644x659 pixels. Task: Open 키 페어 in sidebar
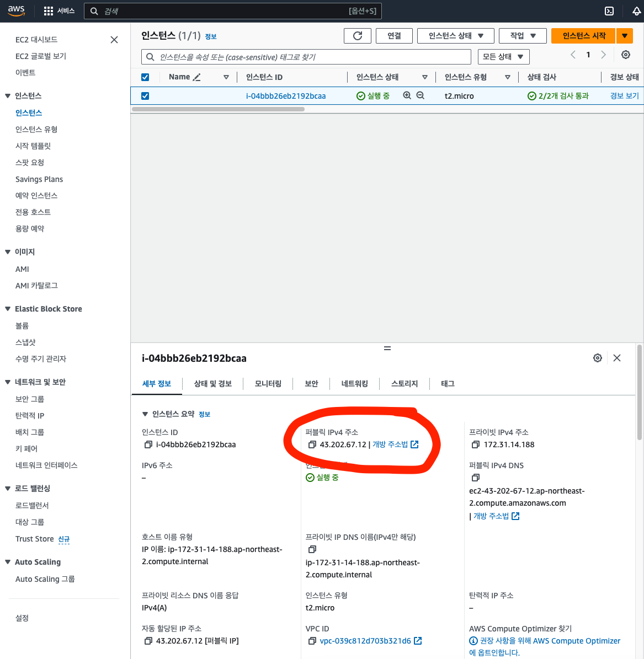pos(26,448)
